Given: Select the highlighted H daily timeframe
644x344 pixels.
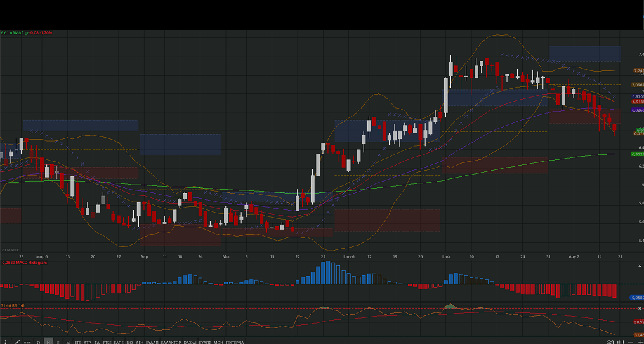Looking at the screenshot, I should point(48,341).
